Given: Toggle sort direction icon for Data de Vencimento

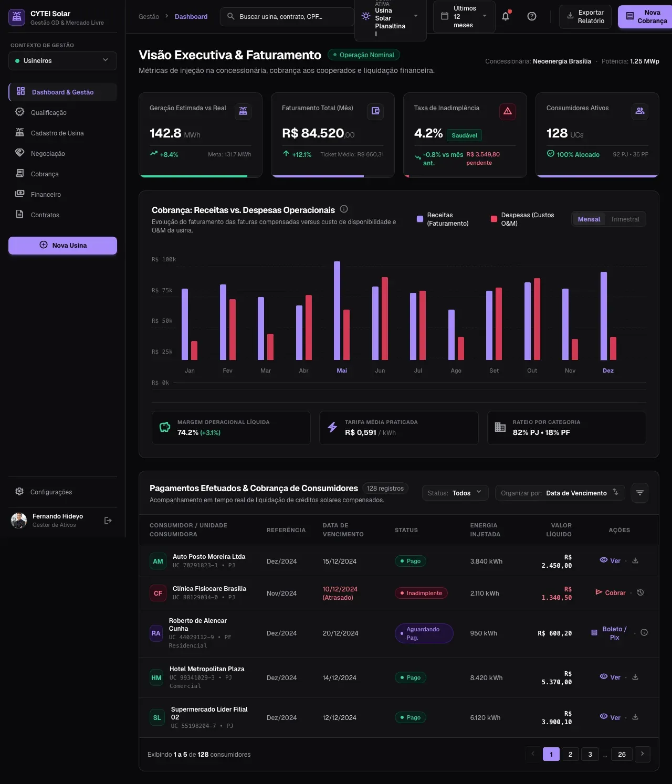Looking at the screenshot, I should pyautogui.click(x=615, y=492).
